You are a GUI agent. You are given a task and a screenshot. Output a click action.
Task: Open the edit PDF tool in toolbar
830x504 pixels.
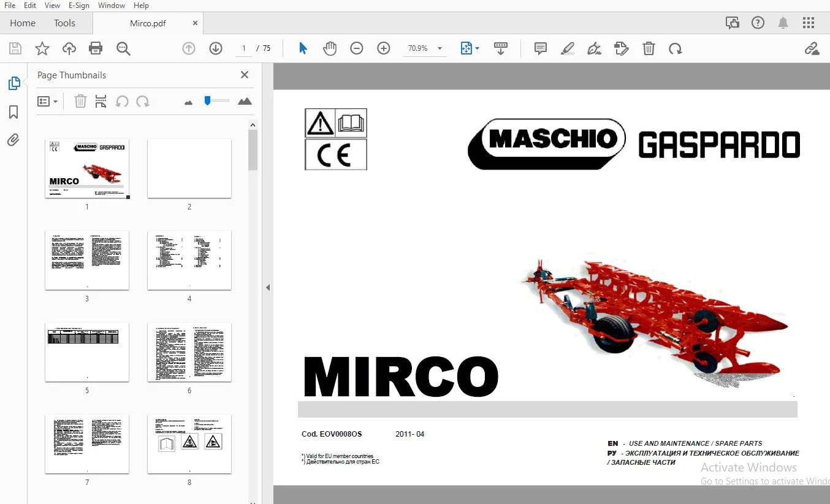622,48
